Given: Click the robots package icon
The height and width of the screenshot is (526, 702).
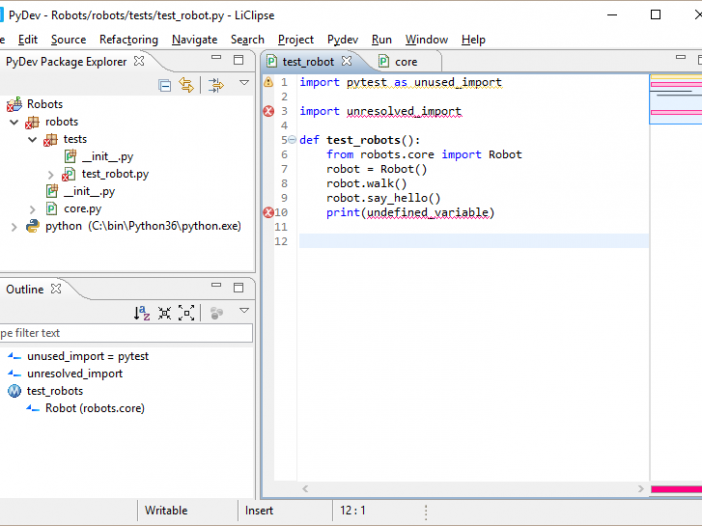Looking at the screenshot, I should [32, 122].
